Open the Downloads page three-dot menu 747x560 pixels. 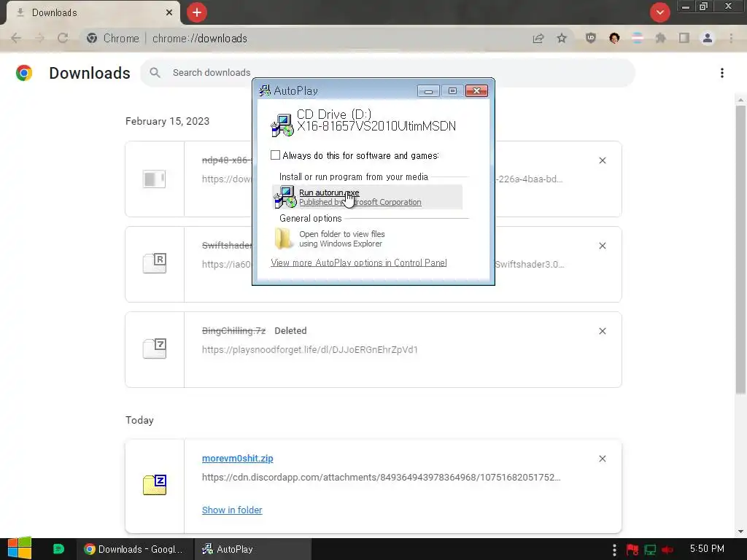click(x=722, y=73)
